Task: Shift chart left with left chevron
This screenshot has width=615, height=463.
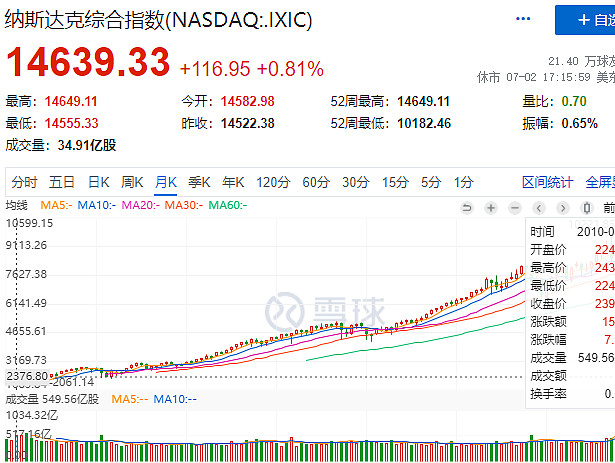Action: click(539, 208)
